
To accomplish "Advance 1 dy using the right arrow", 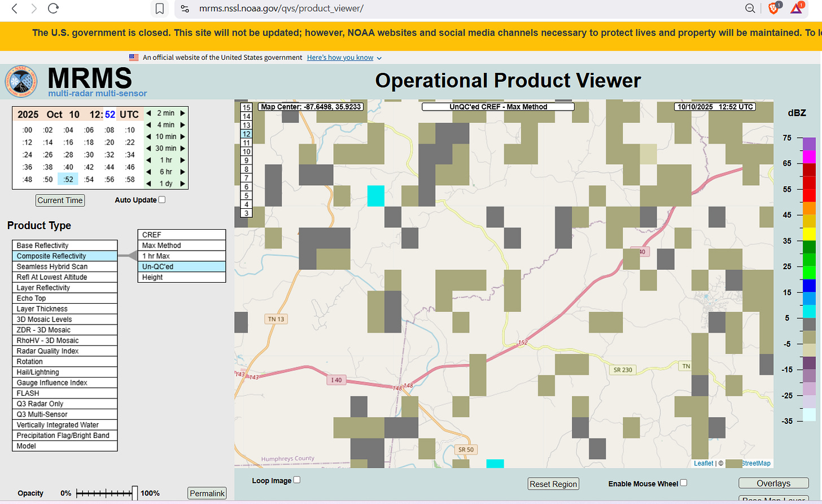I will click(x=182, y=183).
